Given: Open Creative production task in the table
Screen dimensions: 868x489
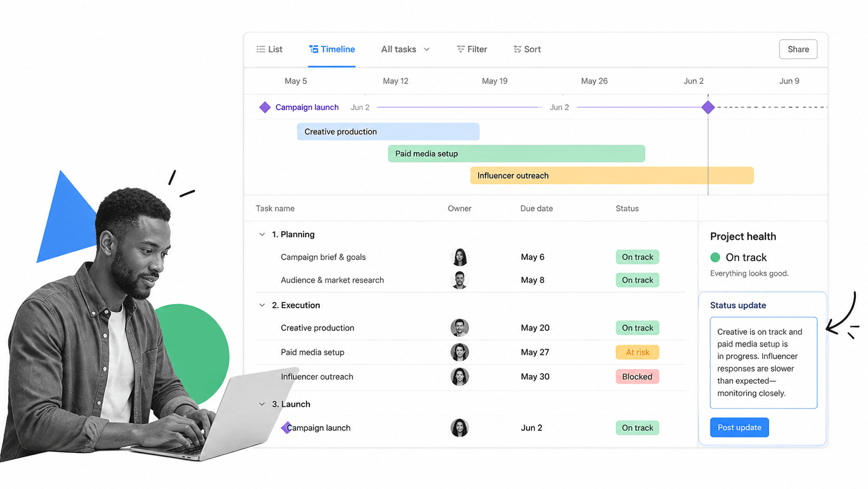Looking at the screenshot, I should point(317,327).
